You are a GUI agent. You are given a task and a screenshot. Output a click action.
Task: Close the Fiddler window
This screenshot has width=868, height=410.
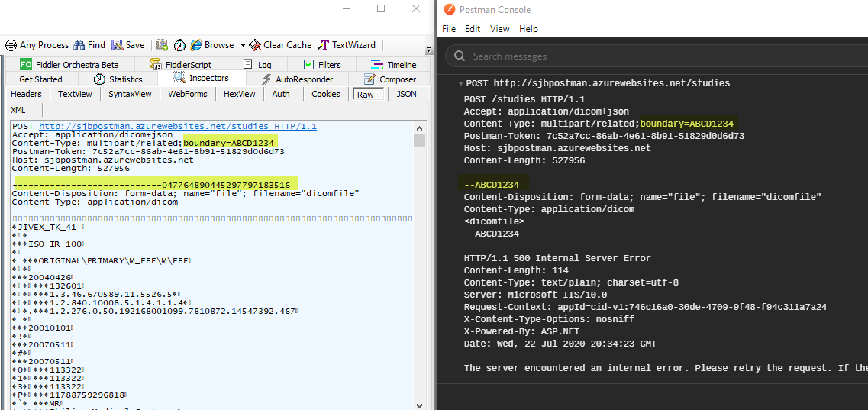coord(416,8)
